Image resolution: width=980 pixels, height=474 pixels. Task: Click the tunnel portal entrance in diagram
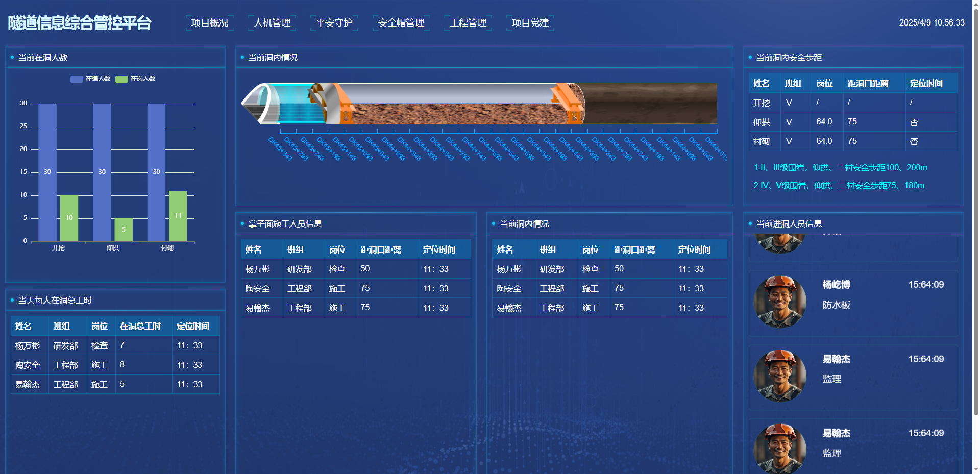(258, 104)
